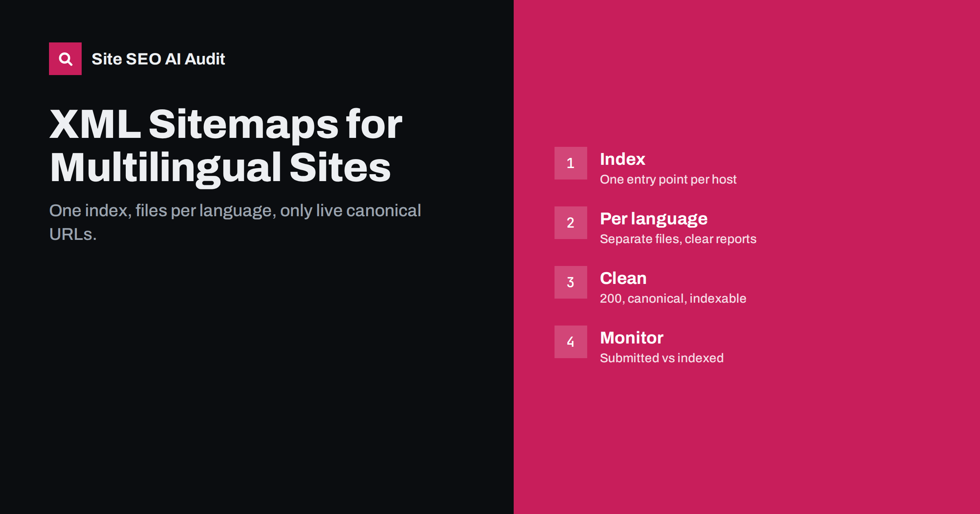Click 'One entry point per host' text
This screenshot has height=514, width=980.
pyautogui.click(x=668, y=179)
